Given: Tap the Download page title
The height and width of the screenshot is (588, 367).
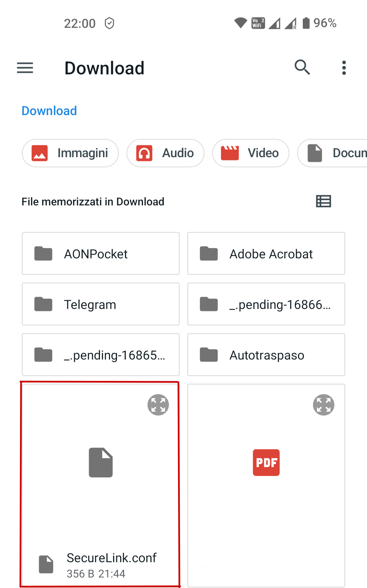Looking at the screenshot, I should (x=104, y=68).
